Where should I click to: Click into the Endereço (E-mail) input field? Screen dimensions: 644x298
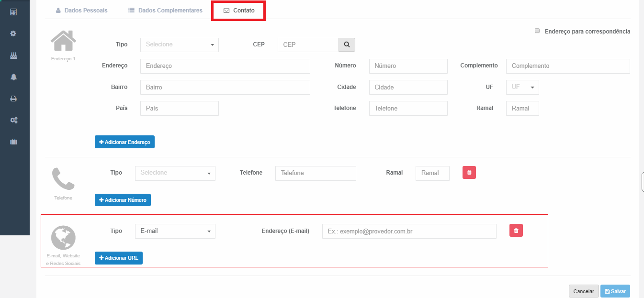(x=409, y=232)
